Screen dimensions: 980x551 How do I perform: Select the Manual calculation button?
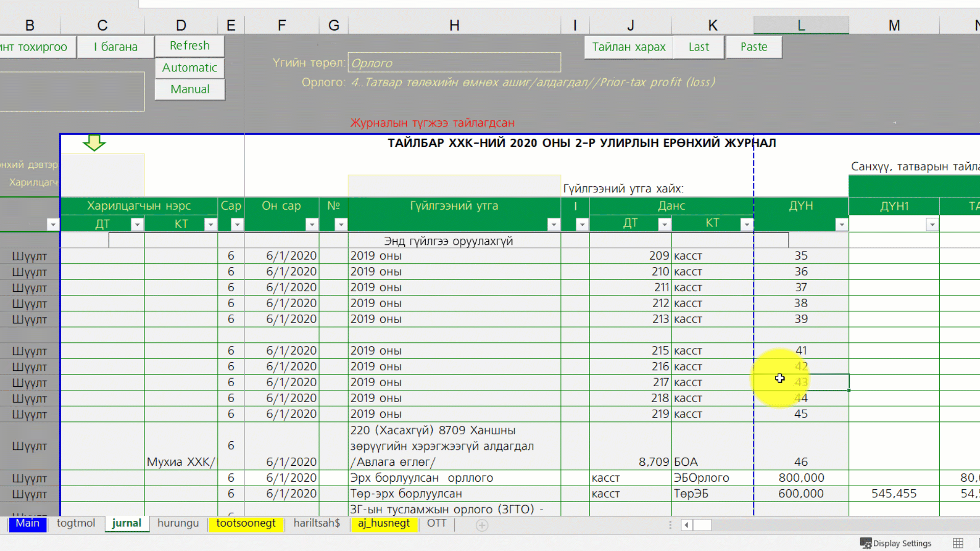(x=190, y=89)
